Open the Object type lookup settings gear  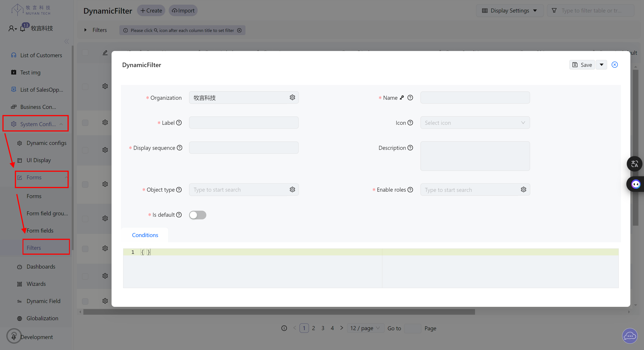pyautogui.click(x=292, y=189)
